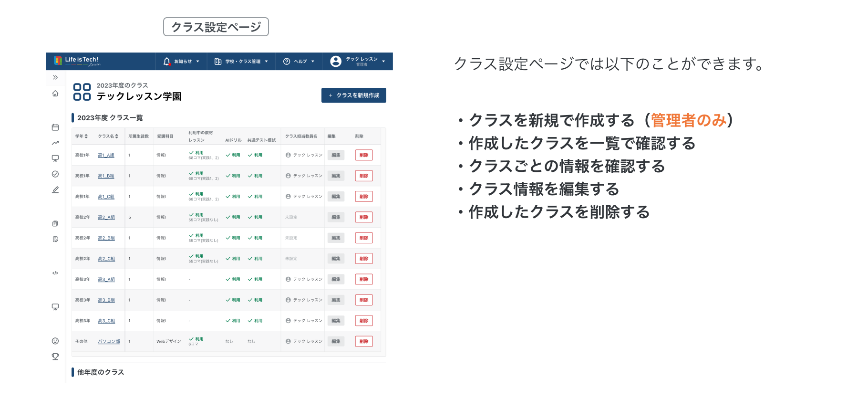Select the circled checkmark sidebar icon
Screen dimensions: 868x399
pyautogui.click(x=55, y=174)
